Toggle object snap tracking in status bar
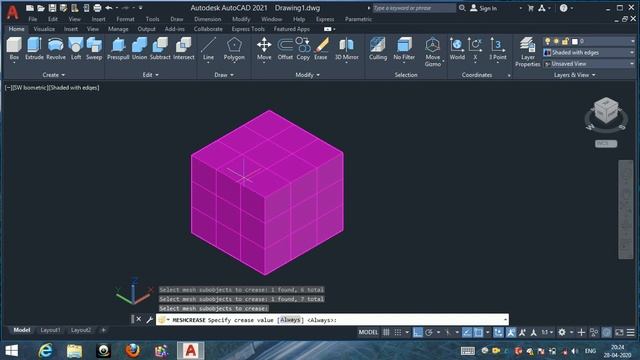640x360 pixels. (x=467, y=332)
